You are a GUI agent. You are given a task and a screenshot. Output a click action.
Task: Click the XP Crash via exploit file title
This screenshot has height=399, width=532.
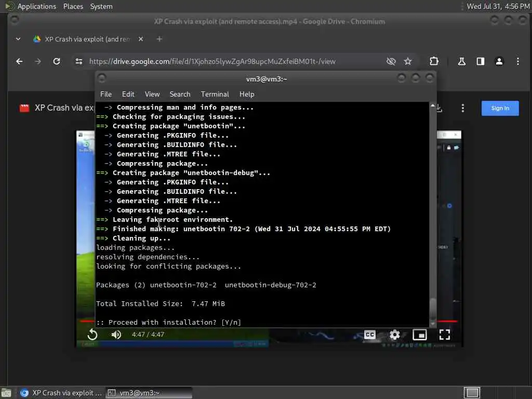tap(64, 108)
